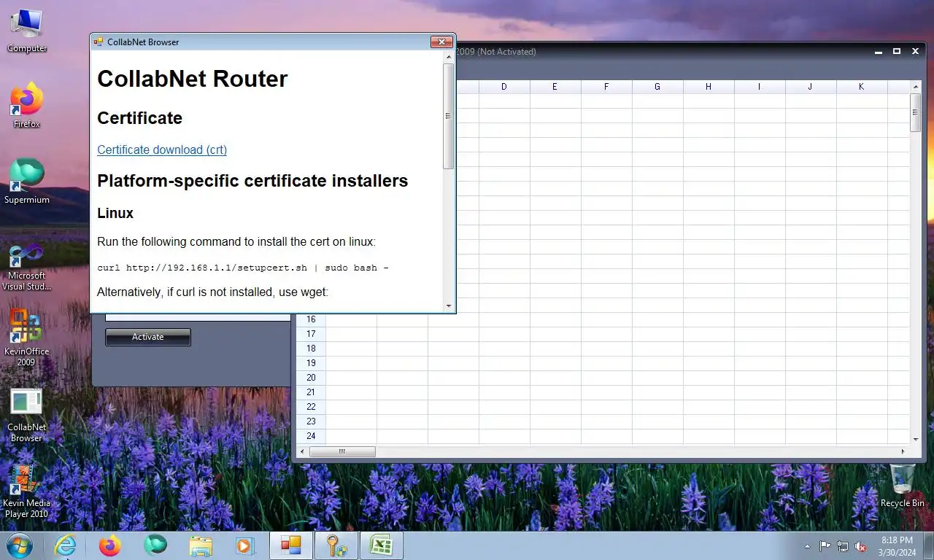Select spreadsheet column D header
Screen dimensions: 934x560
click(x=504, y=87)
